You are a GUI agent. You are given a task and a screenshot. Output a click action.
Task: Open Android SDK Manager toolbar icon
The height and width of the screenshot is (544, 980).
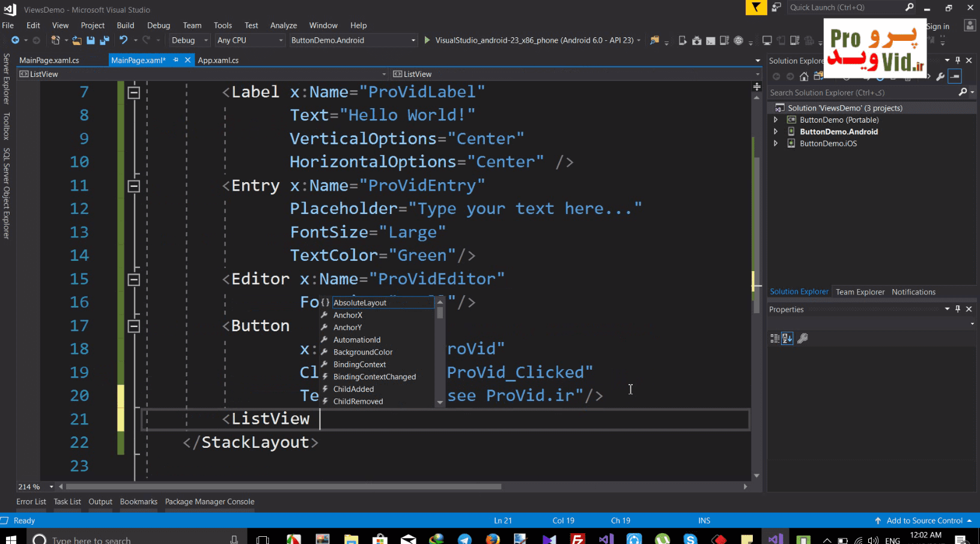click(x=696, y=40)
